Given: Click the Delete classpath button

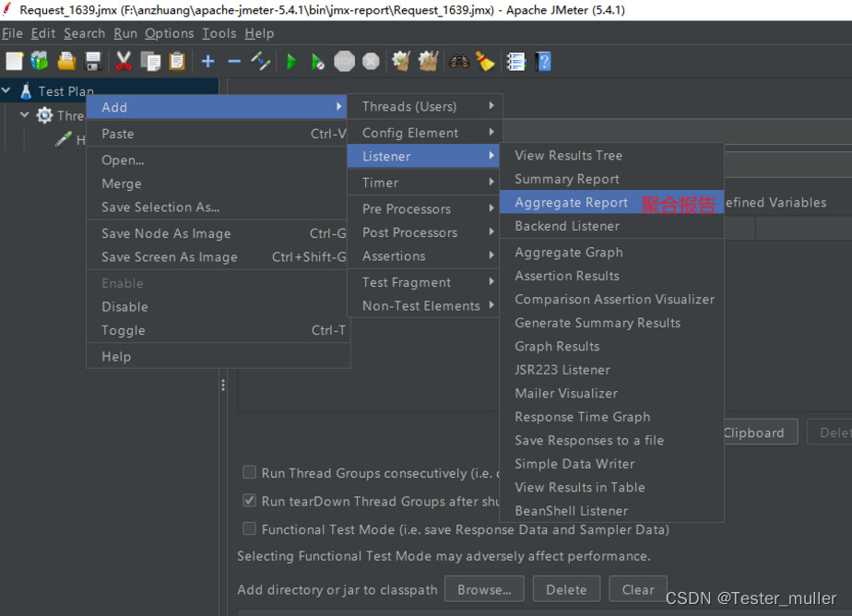Looking at the screenshot, I should coord(566,589).
